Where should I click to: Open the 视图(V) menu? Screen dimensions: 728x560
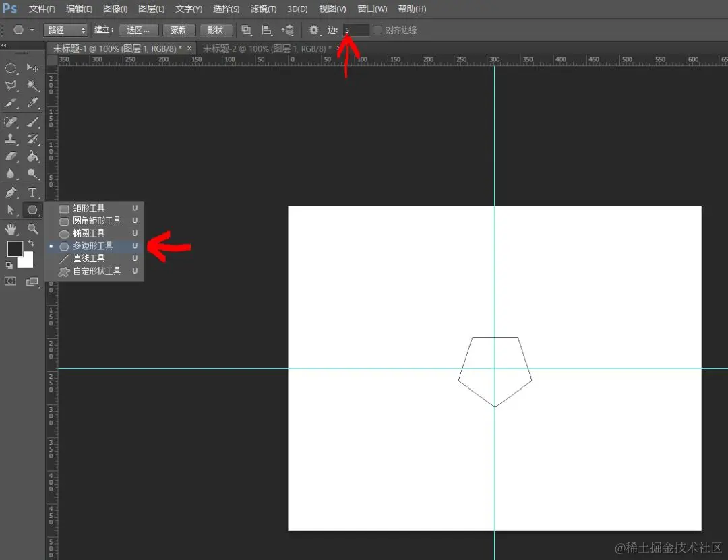332,9
